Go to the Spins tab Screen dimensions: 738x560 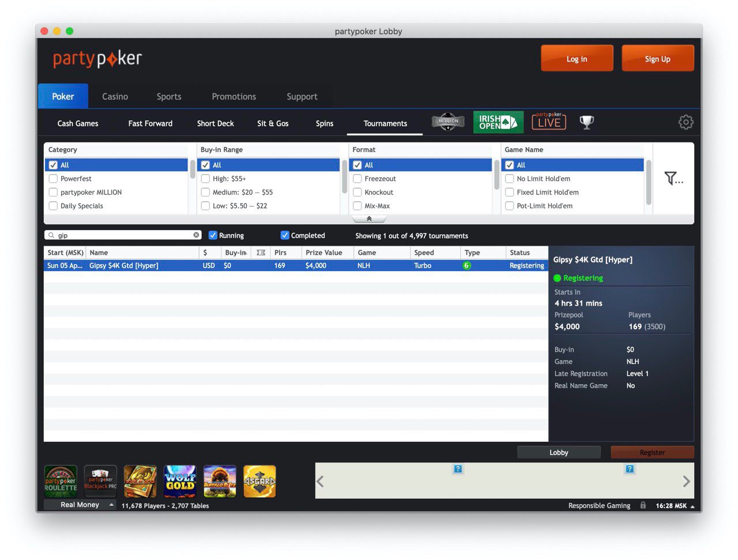325,123
